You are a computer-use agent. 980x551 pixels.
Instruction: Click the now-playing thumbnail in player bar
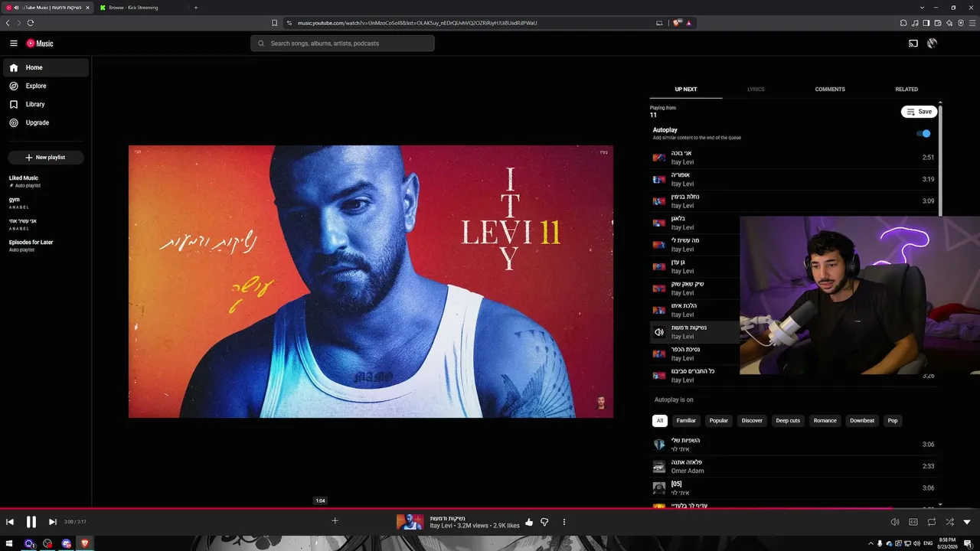pos(410,522)
